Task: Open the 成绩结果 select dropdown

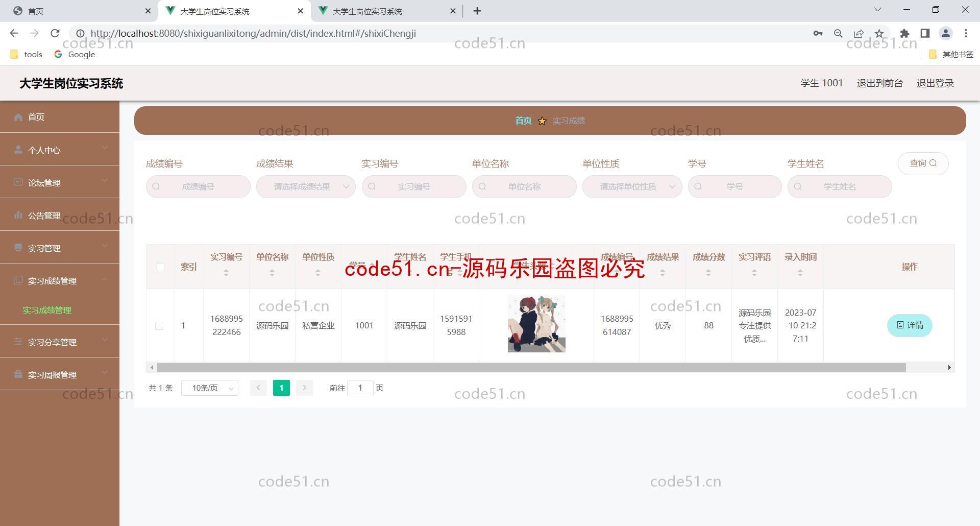Action: 306,187
